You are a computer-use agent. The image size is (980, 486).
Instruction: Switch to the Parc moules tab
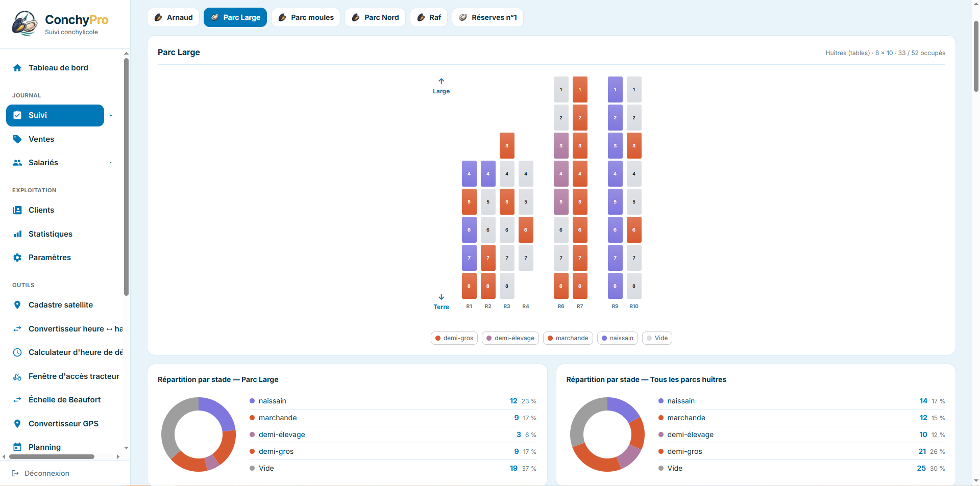306,17
